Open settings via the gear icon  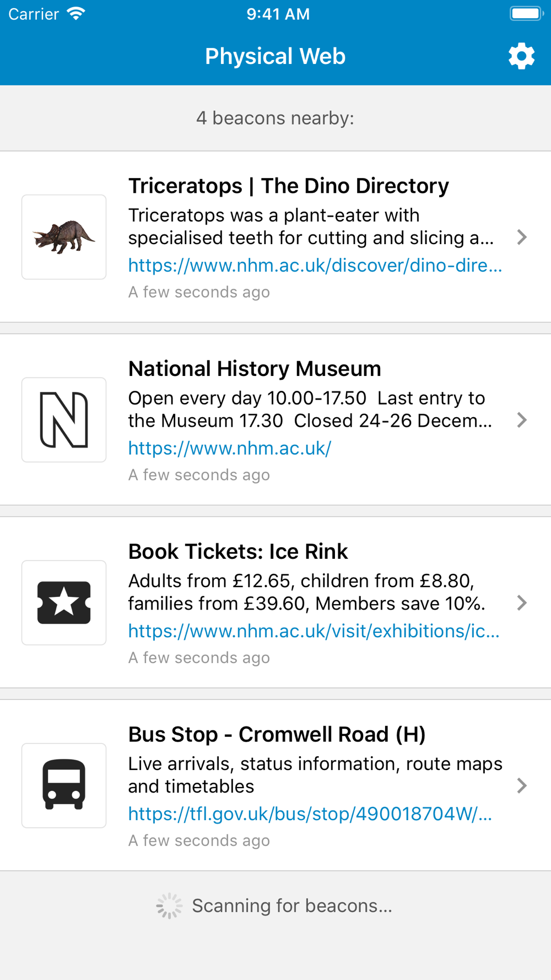(521, 56)
